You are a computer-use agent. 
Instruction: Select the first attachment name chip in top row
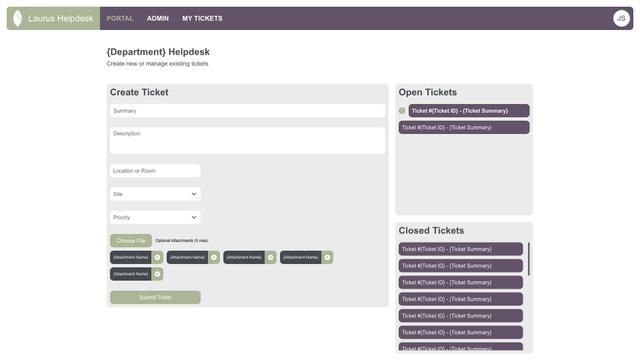131,258
